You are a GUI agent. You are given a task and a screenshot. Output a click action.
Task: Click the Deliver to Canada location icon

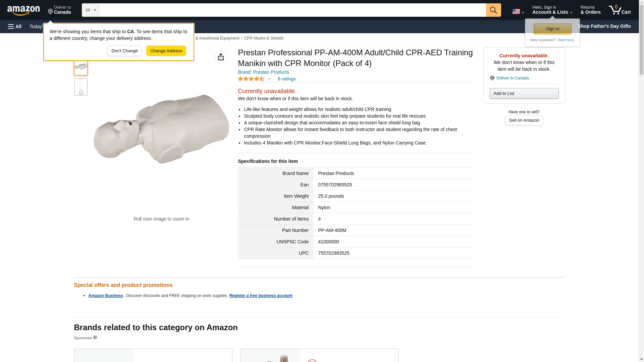click(492, 78)
